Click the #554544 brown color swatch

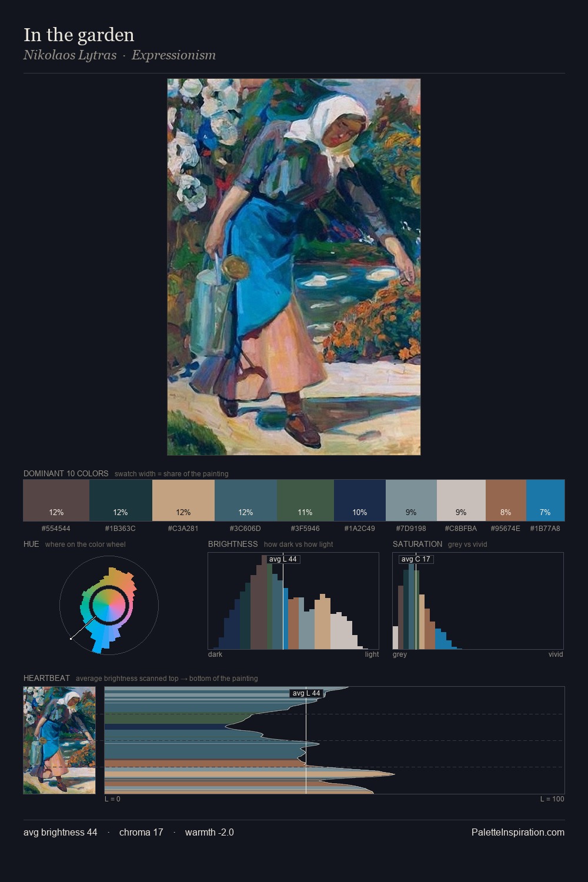pos(56,500)
